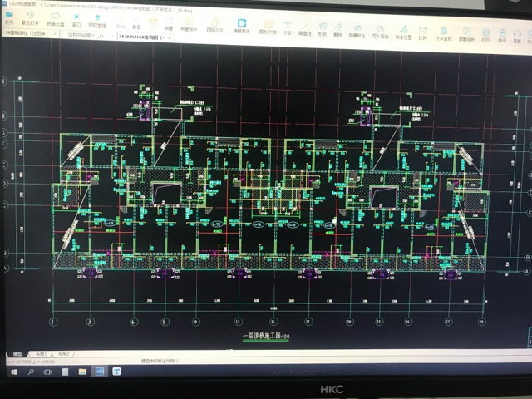532x399 pixels.
Task: Click the CAD快速看图 taskbar icon
Action: coord(100,372)
